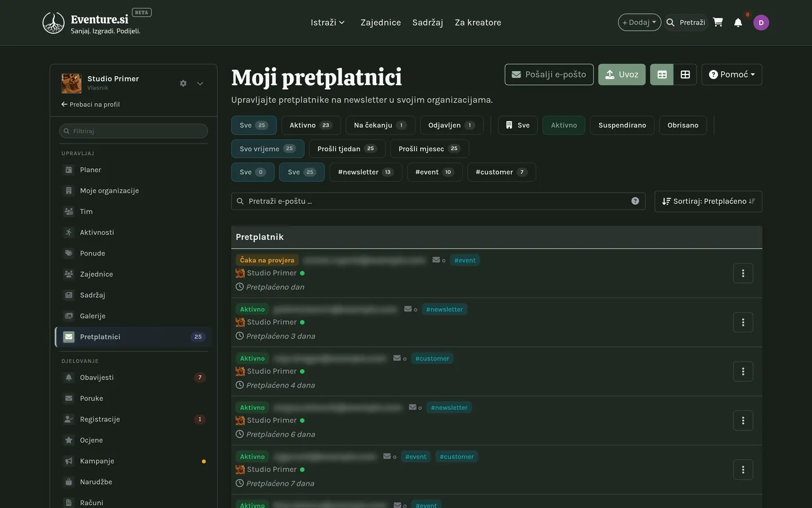Open Pomoć help dropdown

[732, 75]
